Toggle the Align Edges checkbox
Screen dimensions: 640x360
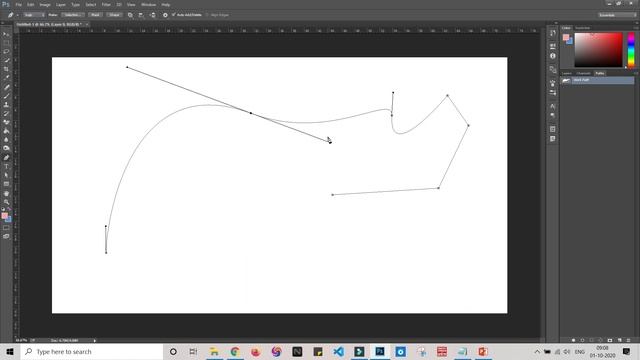(x=207, y=15)
